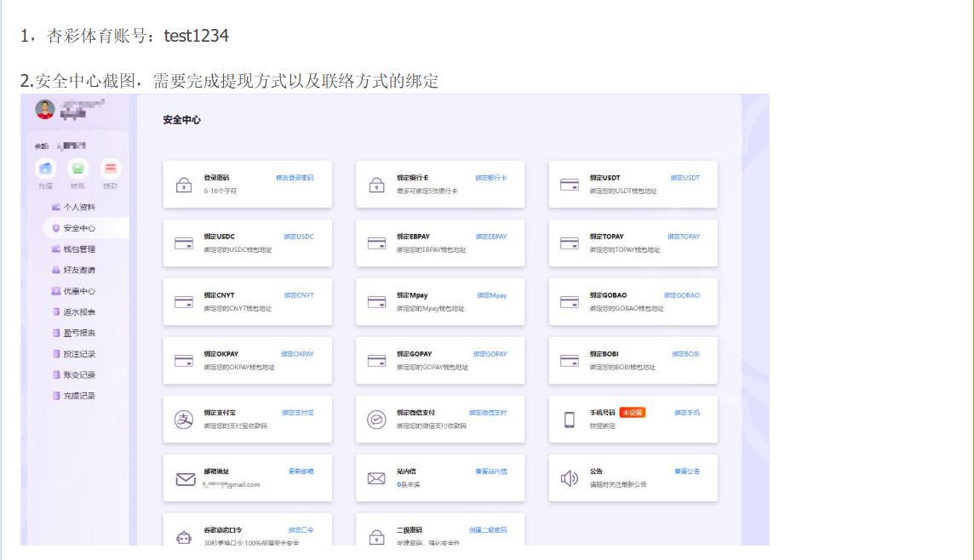Click the 绑定手机 link
Viewport: 974px width, 560px height.
686,413
